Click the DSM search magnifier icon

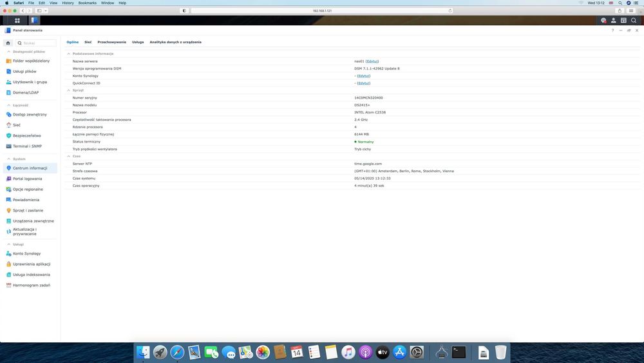[x=634, y=20]
